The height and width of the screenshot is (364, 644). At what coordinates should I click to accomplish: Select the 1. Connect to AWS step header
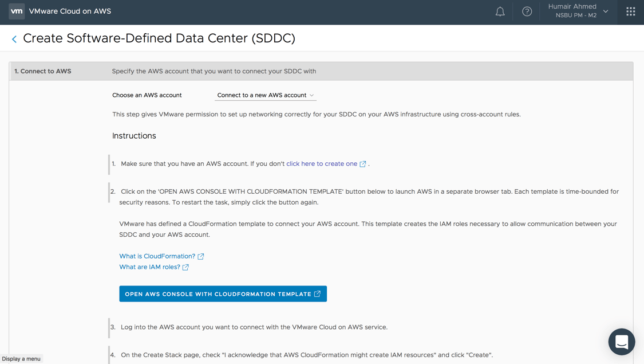[x=43, y=71]
